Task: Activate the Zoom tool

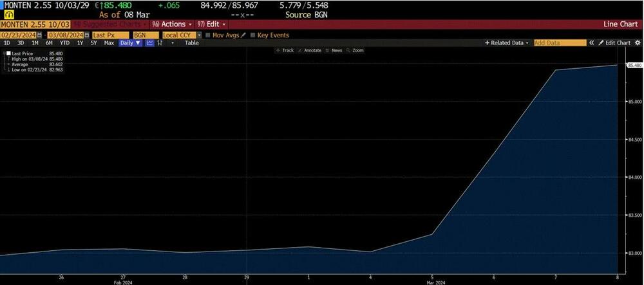Action: 354,50
